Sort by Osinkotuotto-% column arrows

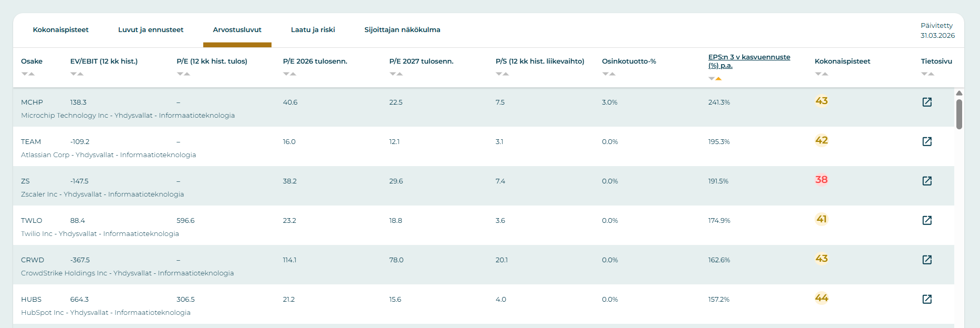click(x=609, y=74)
